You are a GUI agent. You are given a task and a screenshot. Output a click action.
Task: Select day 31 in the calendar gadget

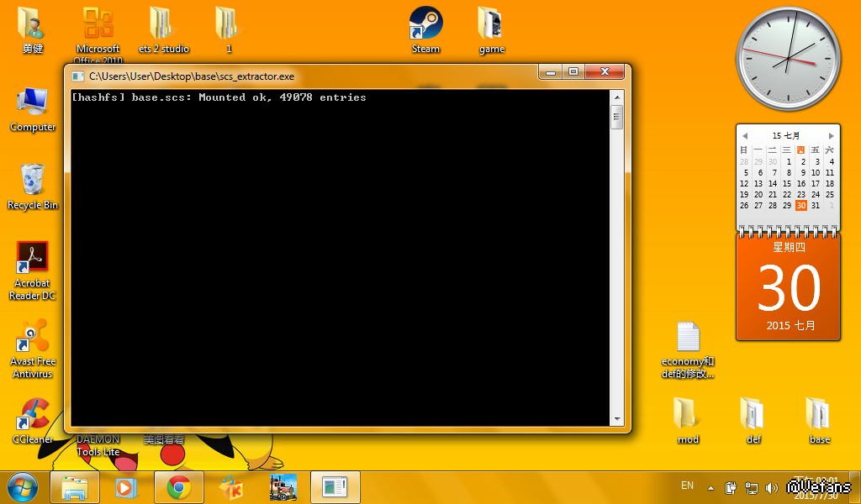[816, 206]
